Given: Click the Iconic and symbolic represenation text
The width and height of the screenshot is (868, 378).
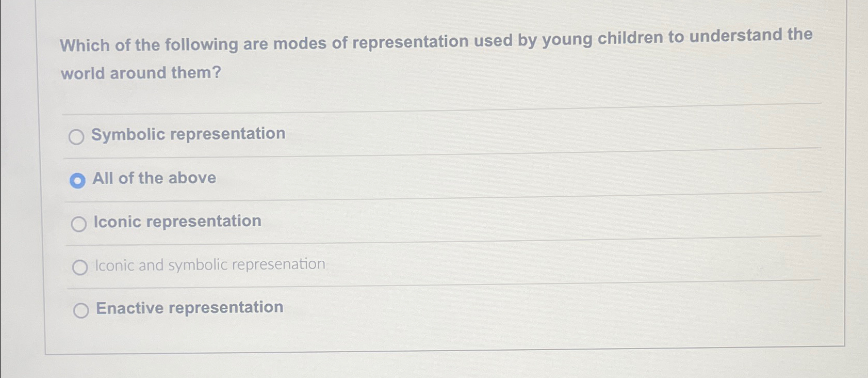Looking at the screenshot, I should point(209,265).
